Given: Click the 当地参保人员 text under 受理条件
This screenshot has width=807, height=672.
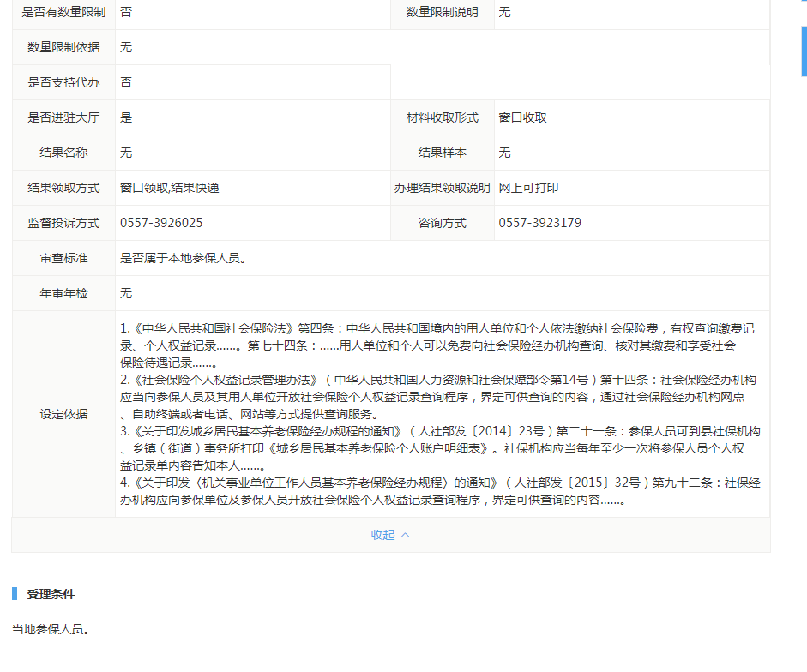Looking at the screenshot, I should (51, 629).
